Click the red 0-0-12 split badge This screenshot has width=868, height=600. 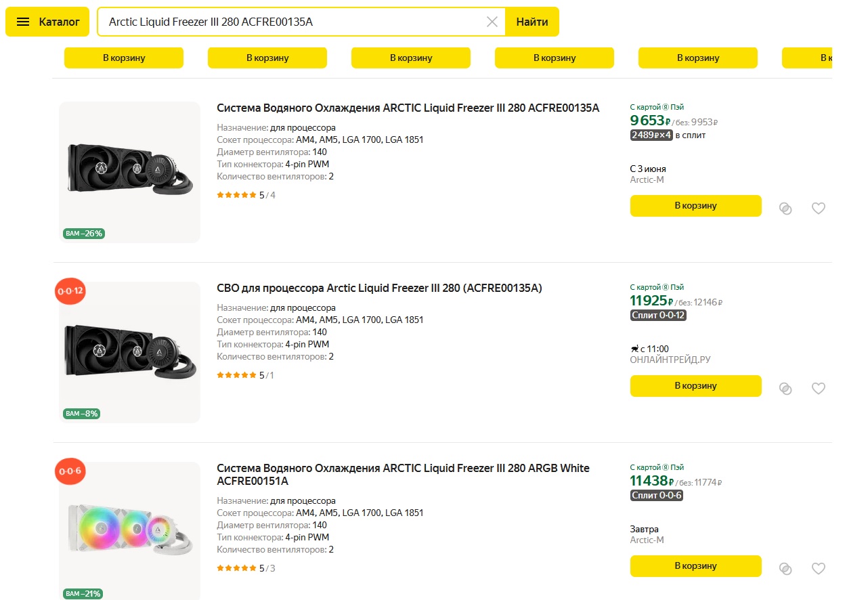[70, 292]
